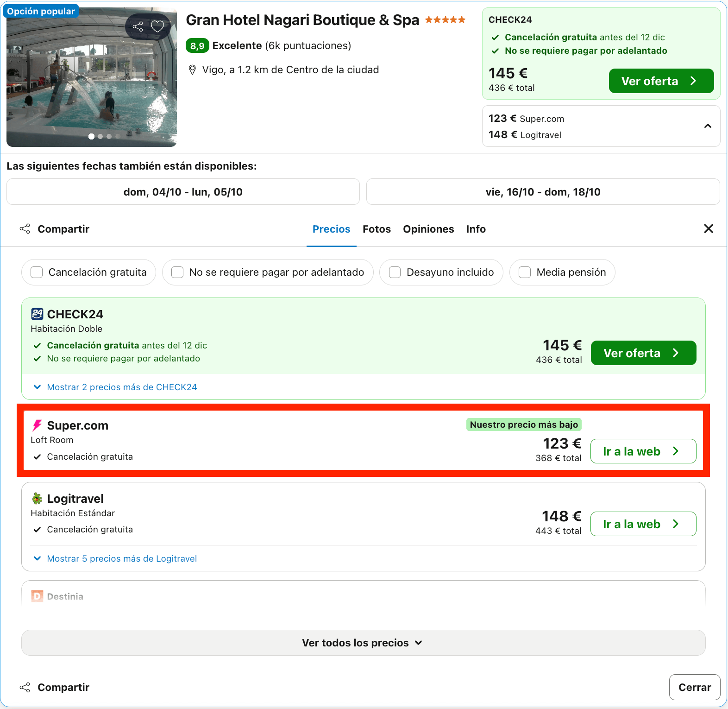Click the 368 € total text

click(x=559, y=458)
